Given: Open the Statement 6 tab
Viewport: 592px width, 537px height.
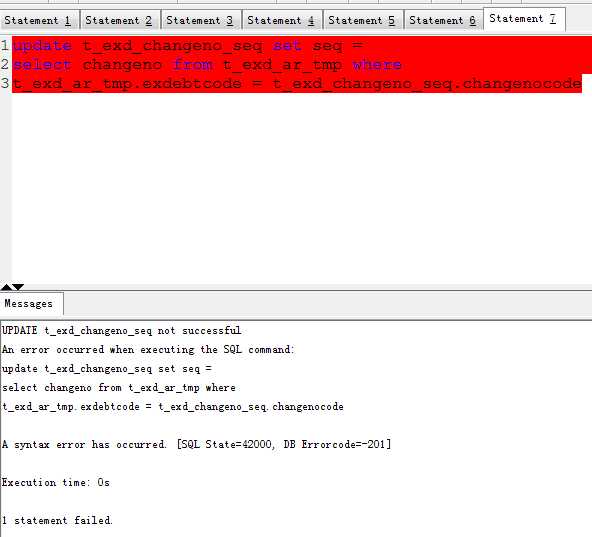Looking at the screenshot, I should pos(444,20).
